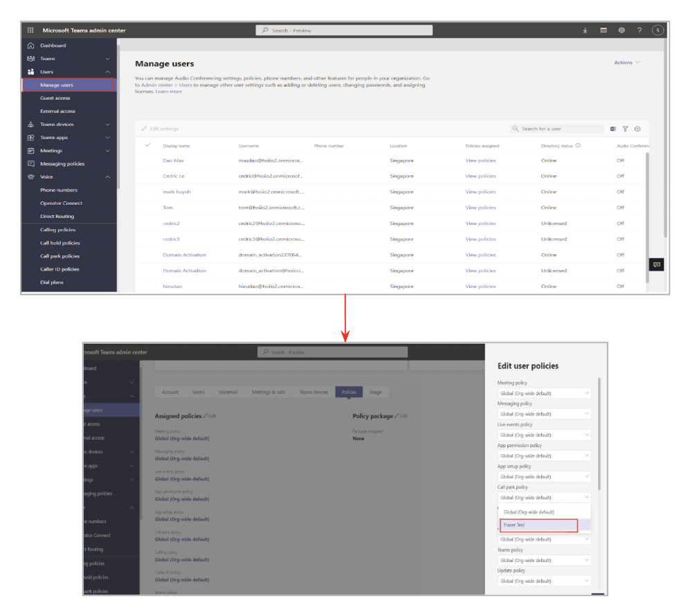Click the Users people icon in the sidebar
The image size is (688, 616).
pos(30,72)
